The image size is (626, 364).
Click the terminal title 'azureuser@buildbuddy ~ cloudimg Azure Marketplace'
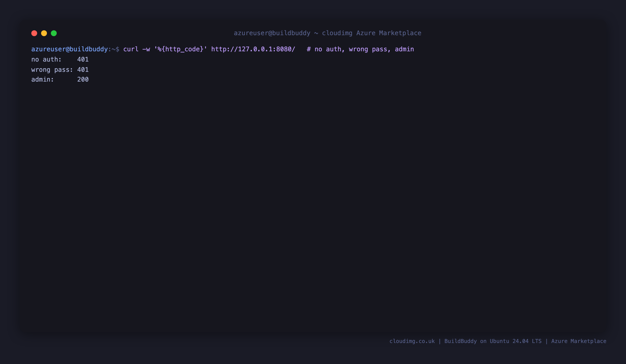[327, 33]
